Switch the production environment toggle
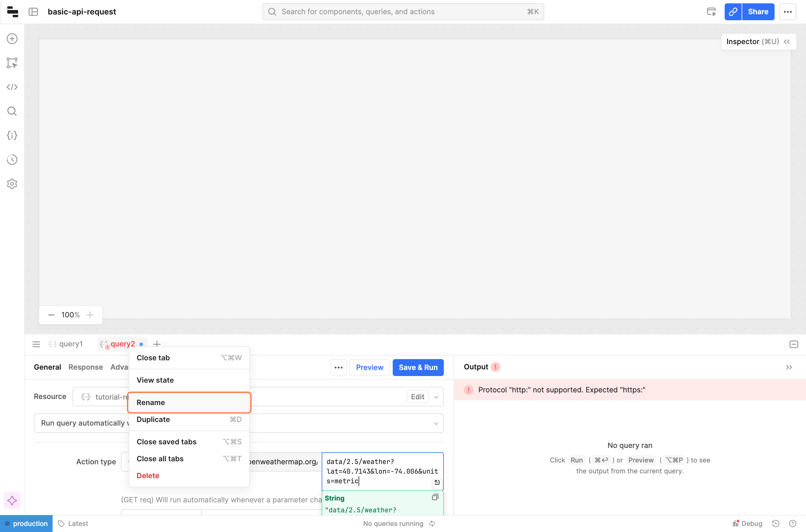Image resolution: width=806 pixels, height=532 pixels. pyautogui.click(x=27, y=523)
